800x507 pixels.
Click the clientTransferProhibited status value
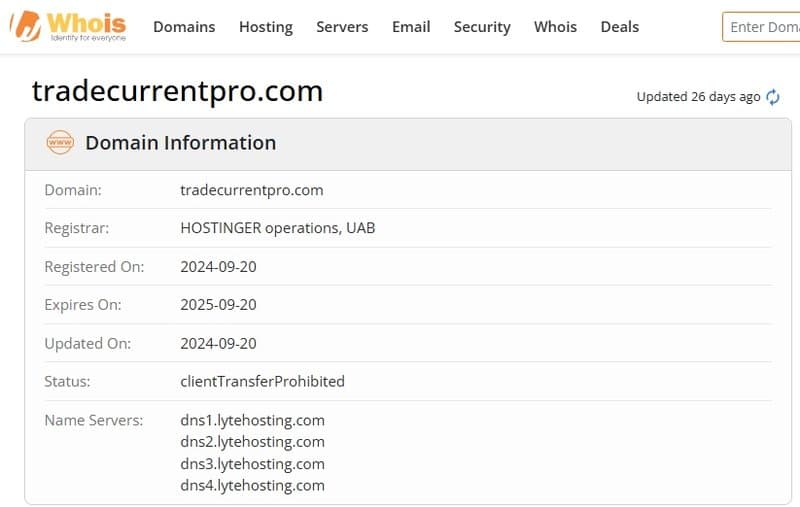[x=262, y=381]
